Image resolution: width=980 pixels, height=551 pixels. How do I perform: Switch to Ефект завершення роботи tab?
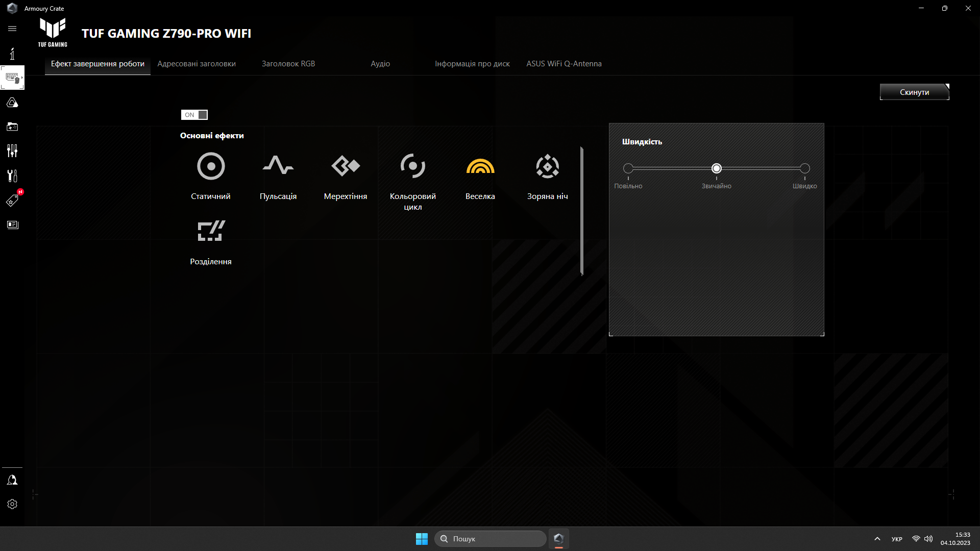[x=97, y=64]
